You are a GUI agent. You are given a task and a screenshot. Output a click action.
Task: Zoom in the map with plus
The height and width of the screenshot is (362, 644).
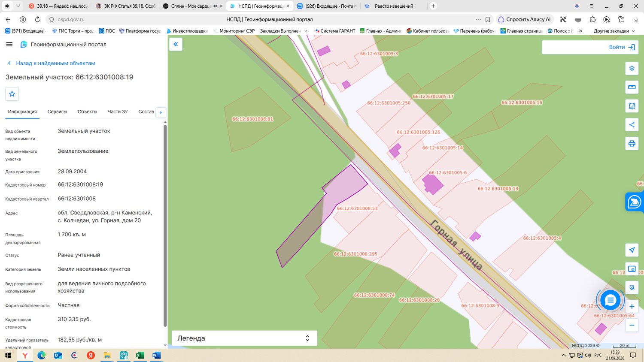click(632, 306)
